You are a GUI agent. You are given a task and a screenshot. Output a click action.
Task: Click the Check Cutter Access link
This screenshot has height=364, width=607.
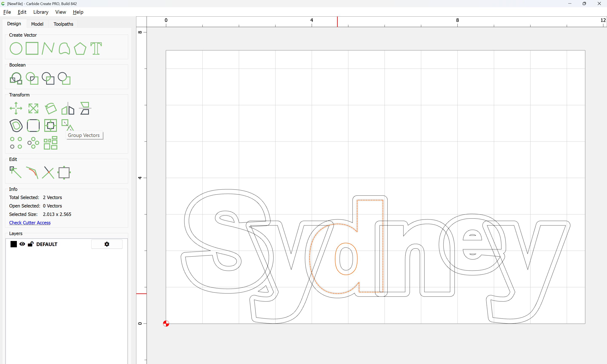pos(30,223)
